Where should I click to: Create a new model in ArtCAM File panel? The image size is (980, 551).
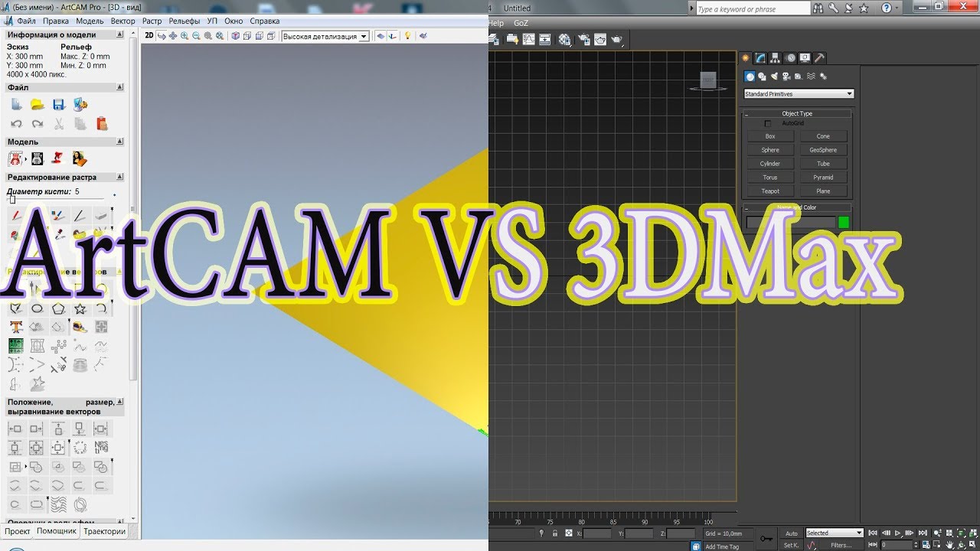(x=16, y=104)
